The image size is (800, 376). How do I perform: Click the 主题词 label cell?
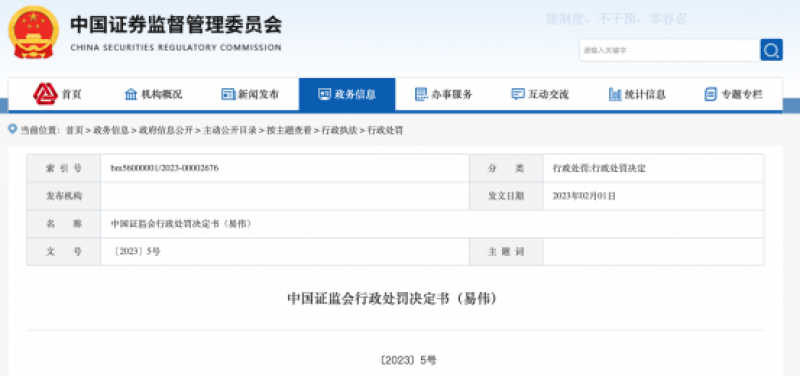pyautogui.click(x=506, y=251)
